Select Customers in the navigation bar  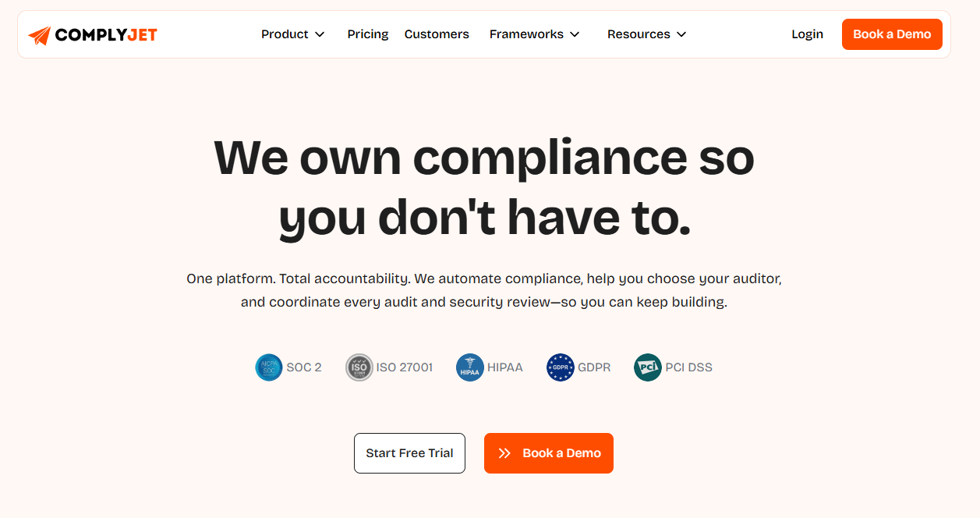pos(437,34)
